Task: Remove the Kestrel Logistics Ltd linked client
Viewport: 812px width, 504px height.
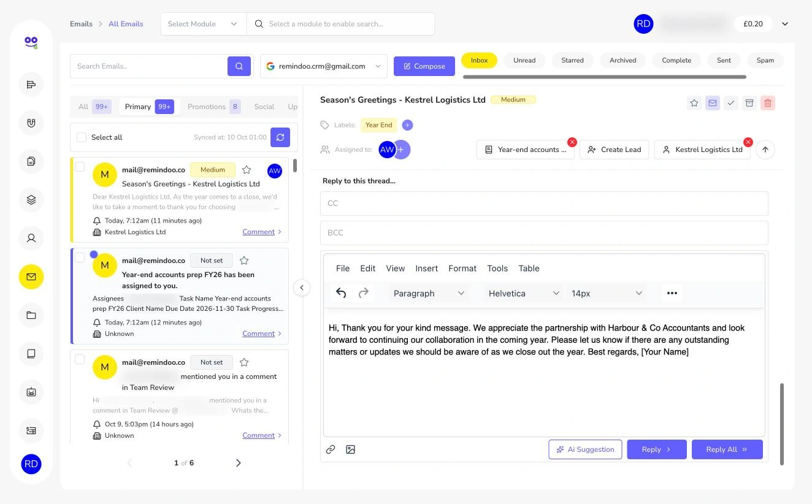Action: pos(748,142)
